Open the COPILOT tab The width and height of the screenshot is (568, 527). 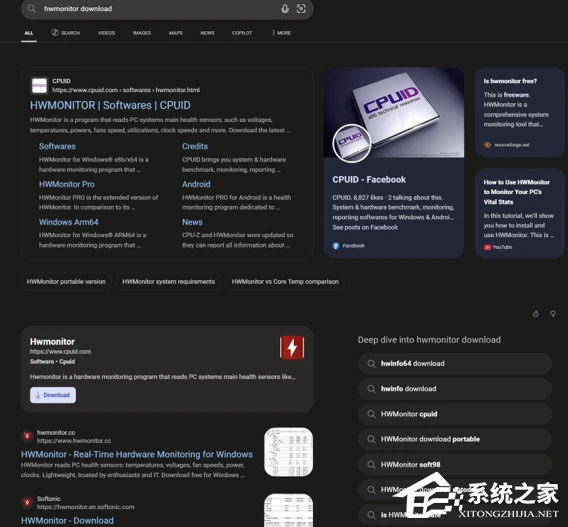(242, 33)
